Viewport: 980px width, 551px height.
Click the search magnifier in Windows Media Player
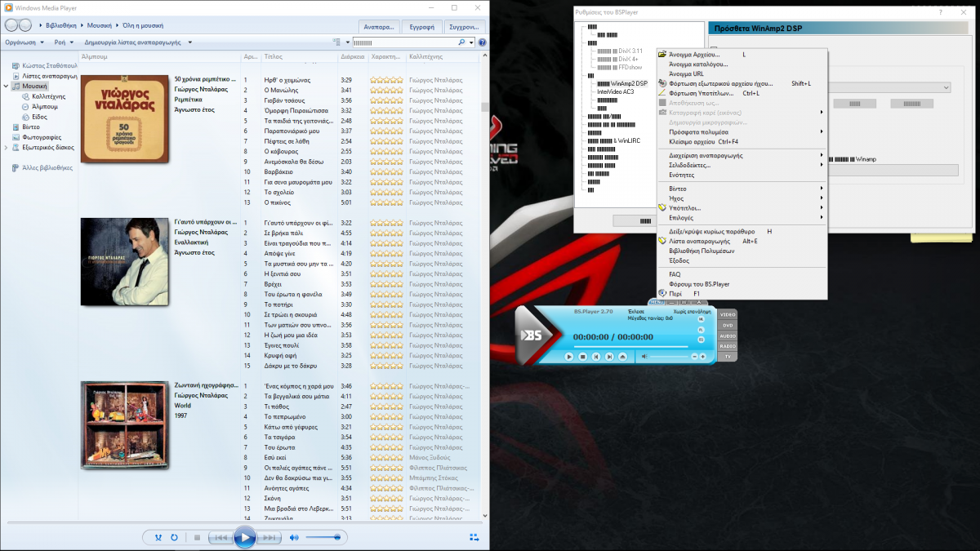coord(462,42)
